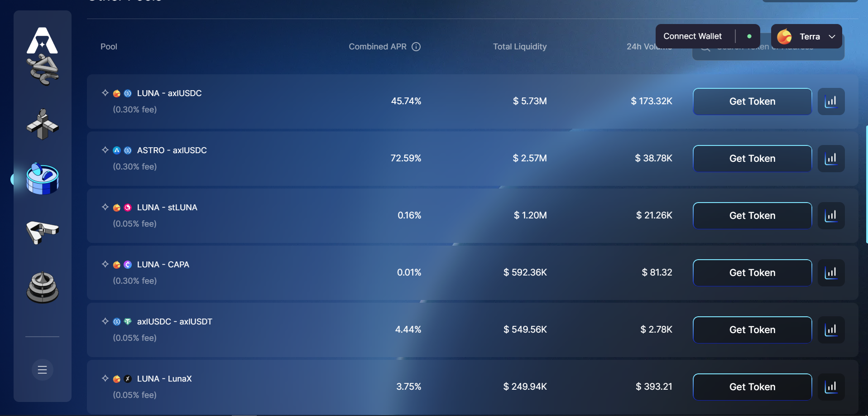Screen dimensions: 868x416
Task: Click Get Token for axlUSDC - axlUSDT
Action: click(x=752, y=330)
